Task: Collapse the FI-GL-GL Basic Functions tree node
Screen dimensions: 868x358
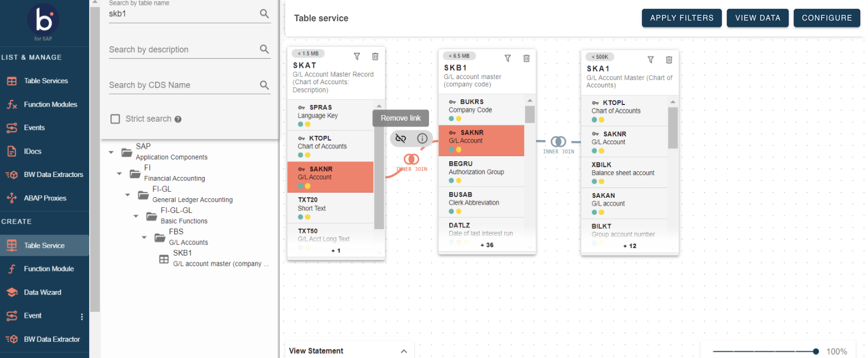Action: coord(136,216)
